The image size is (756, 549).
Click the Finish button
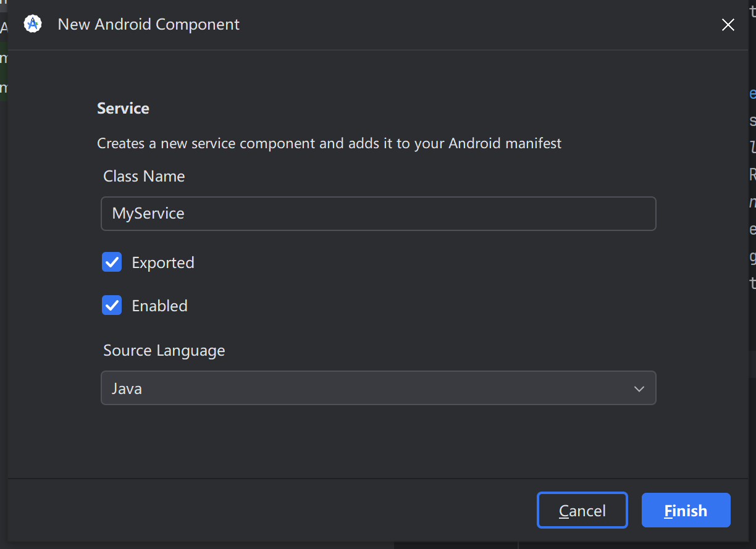(686, 510)
